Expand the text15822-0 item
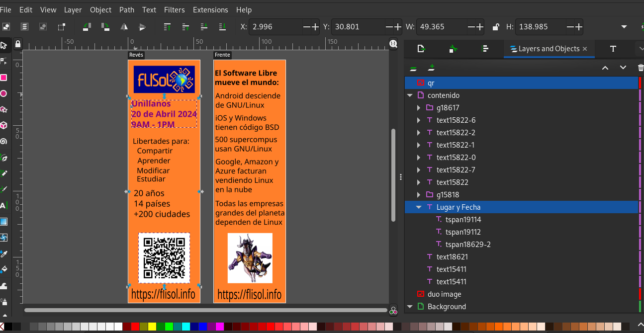The width and height of the screenshot is (644, 333). pos(419,158)
